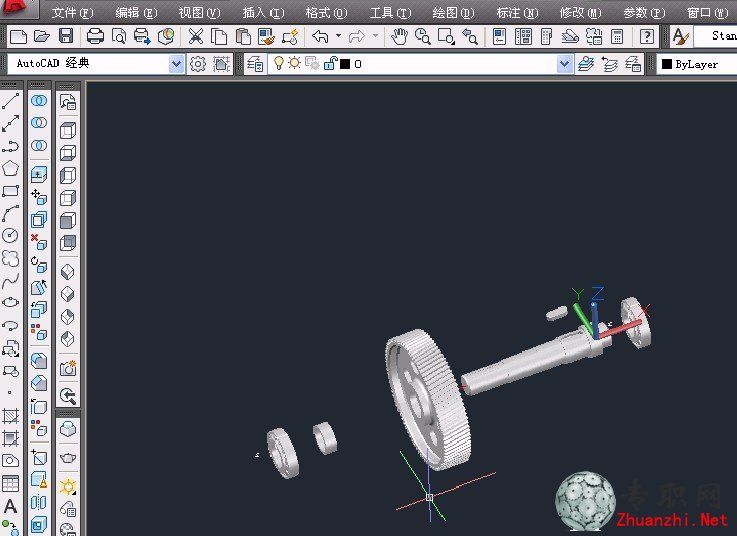Click the teapot Render icon
This screenshot has height=536, width=737.
[68, 457]
